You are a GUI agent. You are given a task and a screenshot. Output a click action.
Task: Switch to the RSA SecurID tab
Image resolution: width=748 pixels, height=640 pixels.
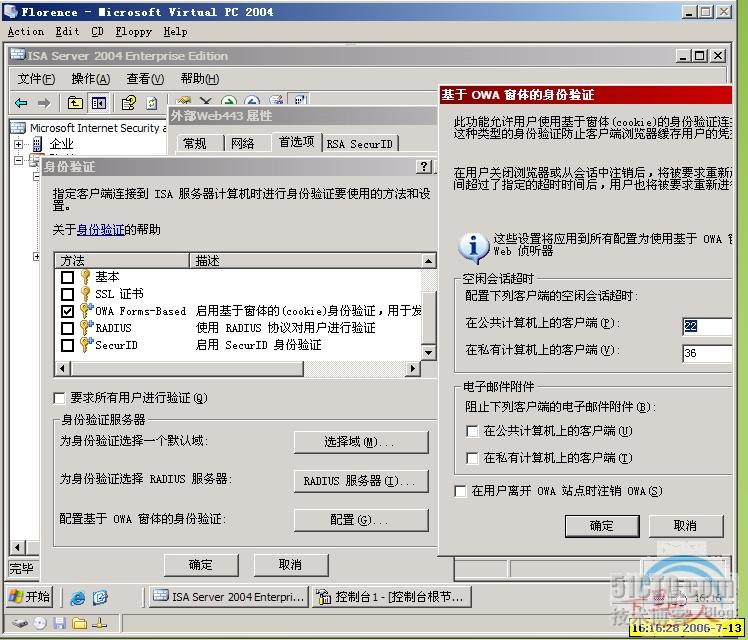pyautogui.click(x=360, y=144)
